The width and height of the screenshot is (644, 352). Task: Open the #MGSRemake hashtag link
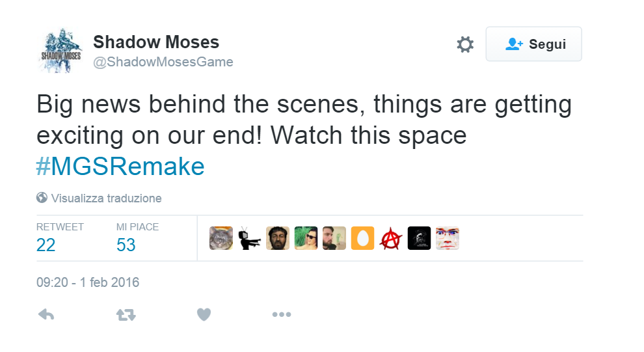point(120,167)
